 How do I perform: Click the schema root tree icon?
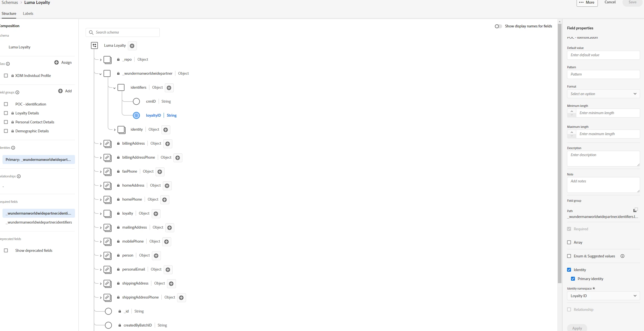[x=95, y=45]
